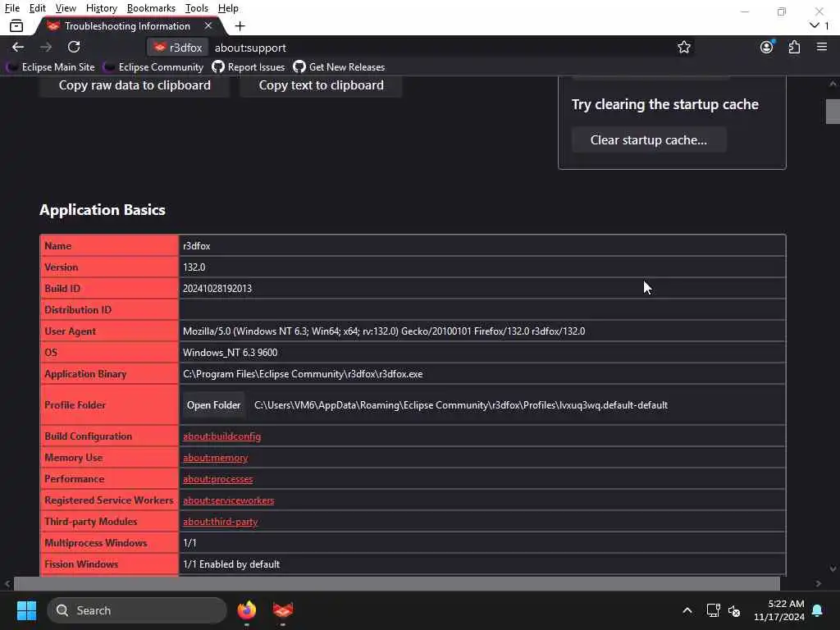Open the Eclipse Main Site bookmark

coord(51,67)
